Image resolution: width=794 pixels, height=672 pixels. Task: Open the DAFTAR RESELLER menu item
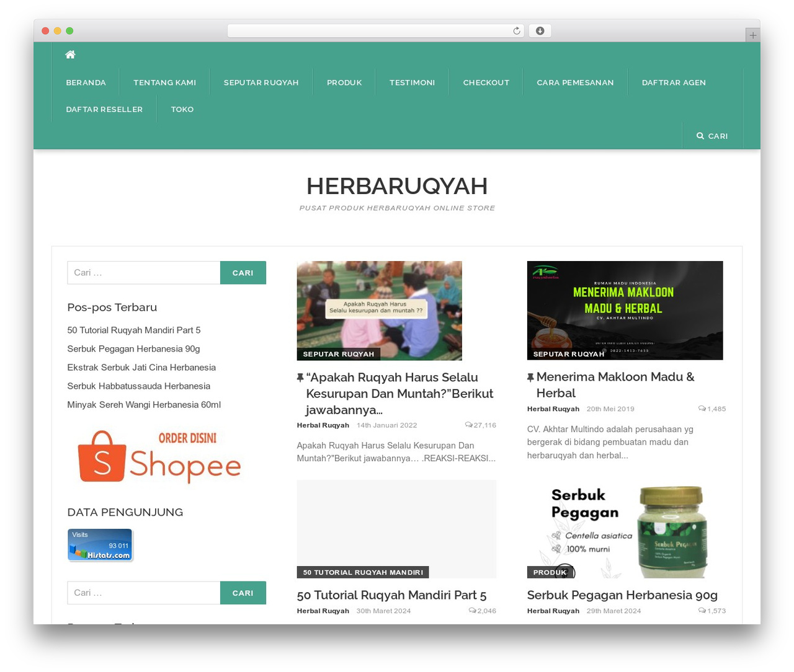tap(104, 109)
